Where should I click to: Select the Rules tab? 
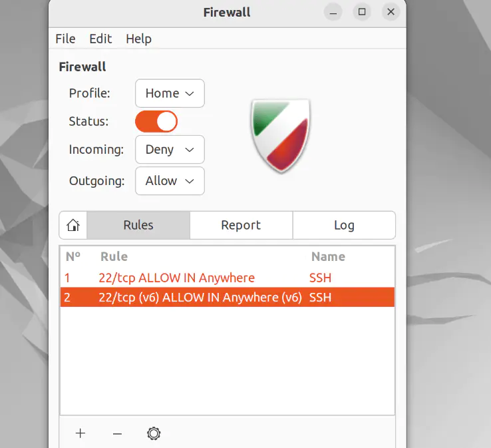tap(138, 225)
